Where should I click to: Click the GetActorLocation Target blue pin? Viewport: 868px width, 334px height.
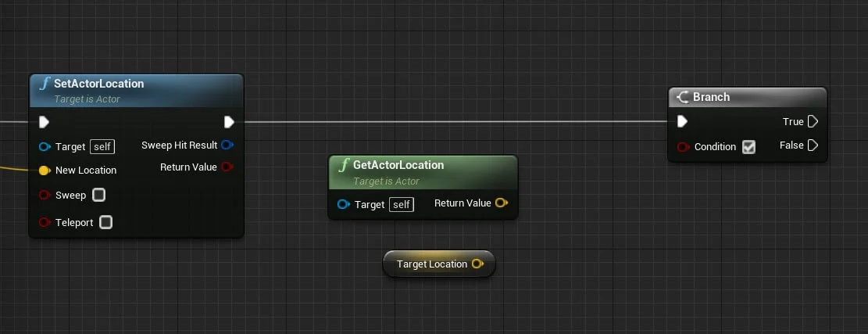pos(343,204)
